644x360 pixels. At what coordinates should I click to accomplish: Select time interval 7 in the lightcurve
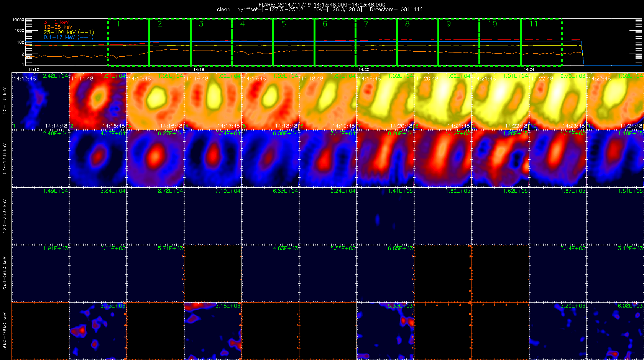tap(376, 42)
